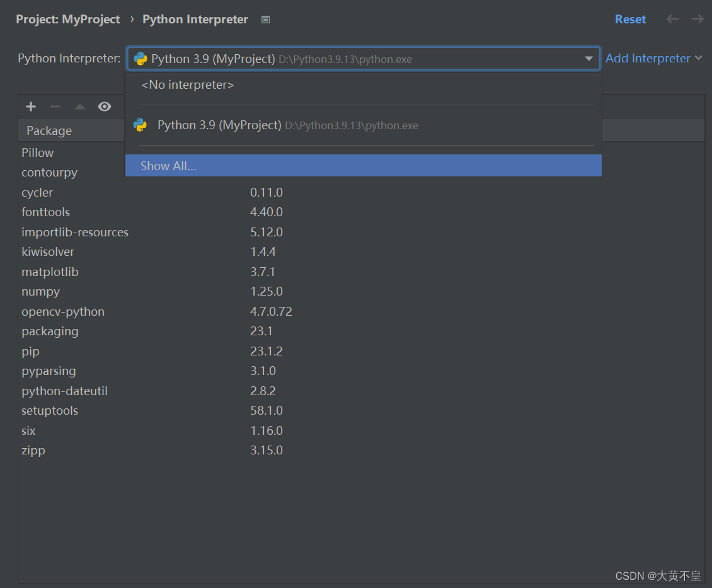Click the settings page indicator icon beside Python Interpreter
This screenshot has height=588, width=712.
pos(266,20)
